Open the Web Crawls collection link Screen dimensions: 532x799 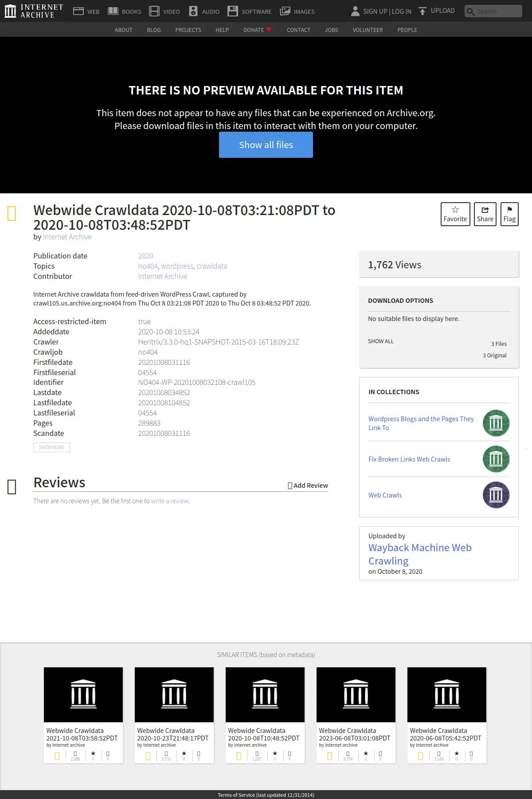(x=385, y=495)
